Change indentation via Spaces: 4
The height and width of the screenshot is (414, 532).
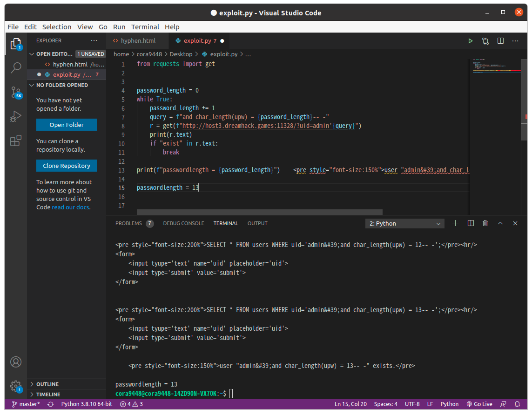point(386,404)
